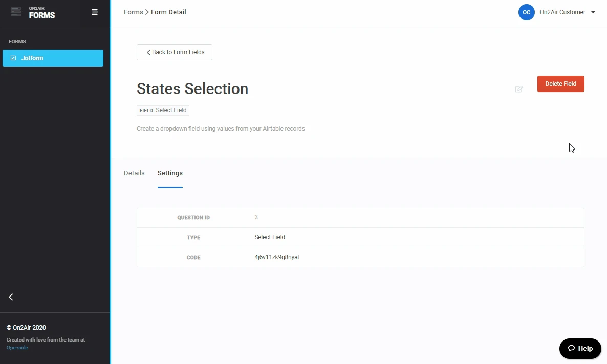Screen dimensions: 607x364
Task: Click the edit pencil icon near the title
Action: point(519,89)
